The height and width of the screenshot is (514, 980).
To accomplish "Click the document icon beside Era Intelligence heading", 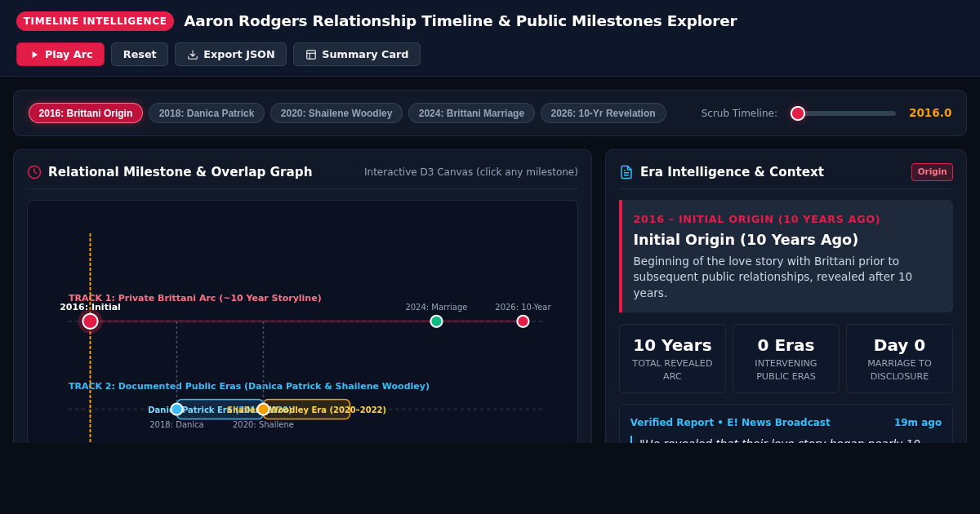I will tap(626, 172).
